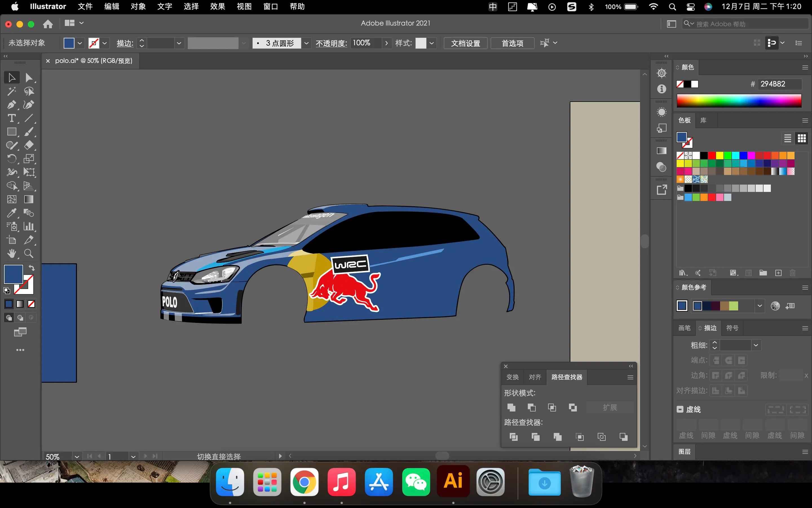The height and width of the screenshot is (508, 812).
Task: Switch swatches to list view
Action: click(x=787, y=138)
